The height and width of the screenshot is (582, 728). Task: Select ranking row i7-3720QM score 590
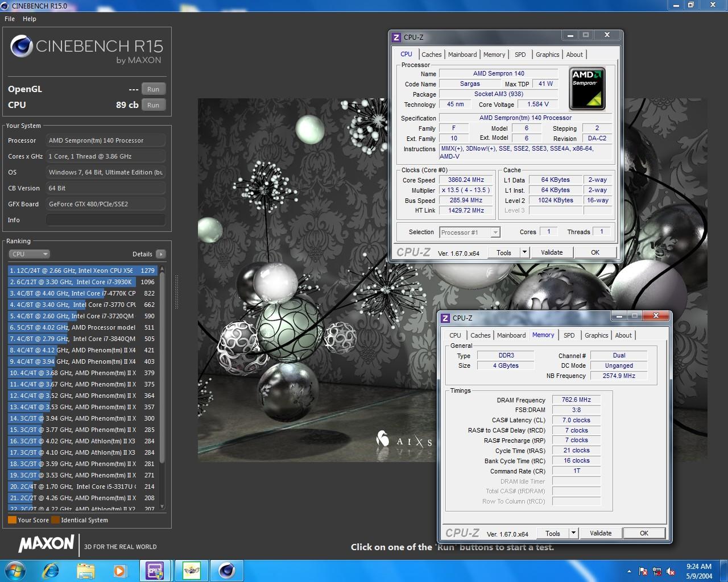click(x=82, y=316)
